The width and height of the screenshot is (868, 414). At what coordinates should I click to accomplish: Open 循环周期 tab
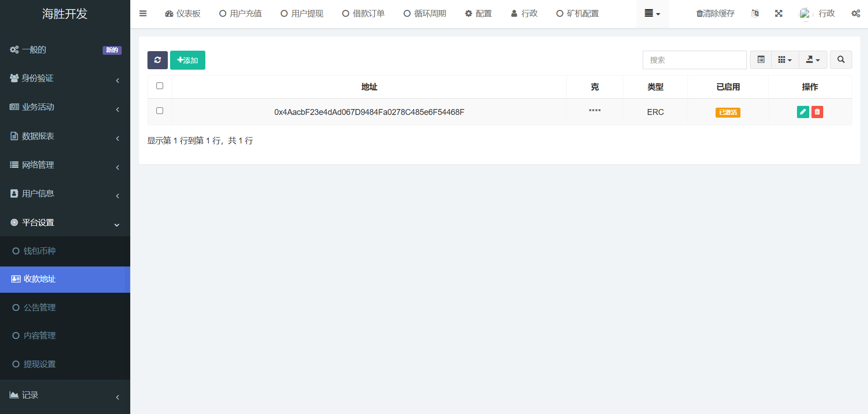pyautogui.click(x=425, y=14)
